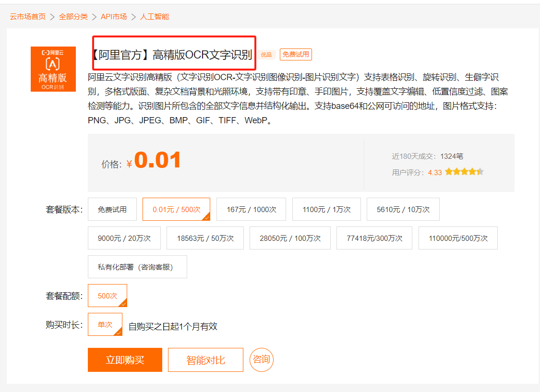Click 近180天成交: 1324笔 text
Screen dimensions: 540x392
pyautogui.click(x=427, y=156)
